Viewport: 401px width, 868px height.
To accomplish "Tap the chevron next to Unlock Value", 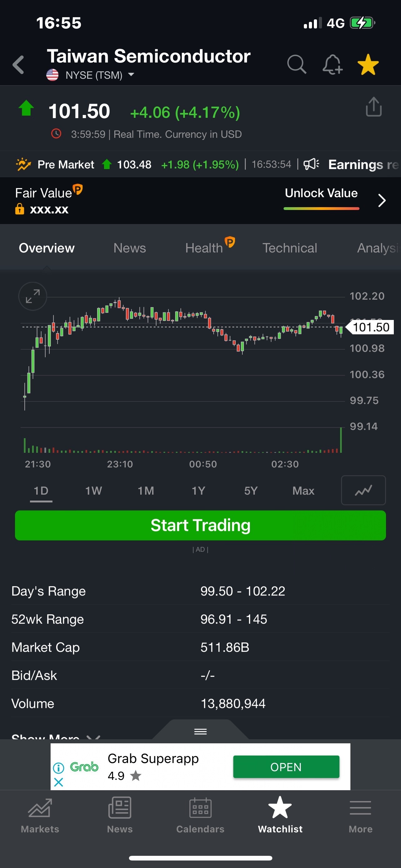I will pos(381,201).
